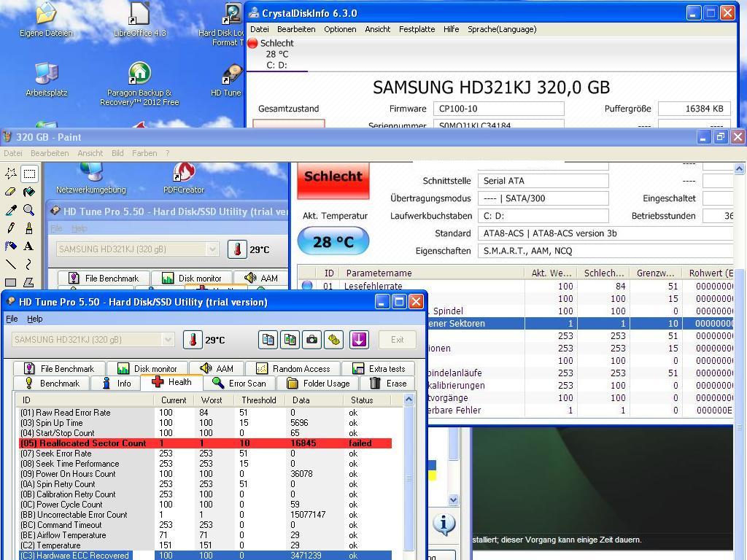Open the File menu in the front HD Tune window

[12, 319]
